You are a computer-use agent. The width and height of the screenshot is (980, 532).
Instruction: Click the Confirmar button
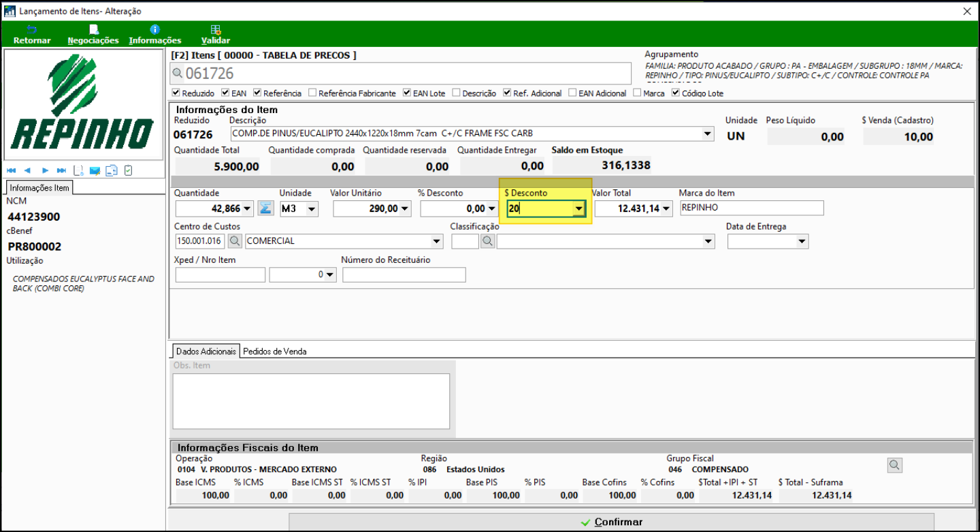tap(611, 522)
